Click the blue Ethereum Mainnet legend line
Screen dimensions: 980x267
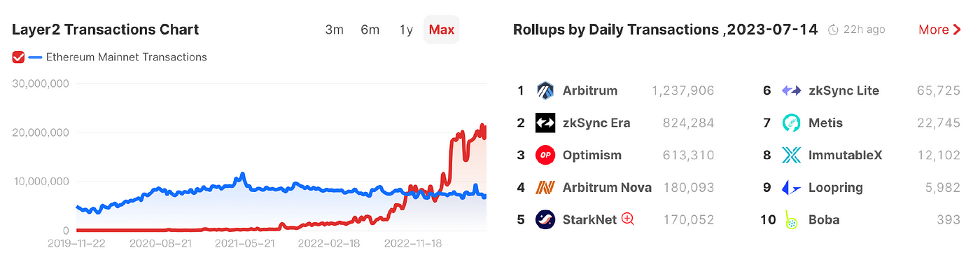35,57
